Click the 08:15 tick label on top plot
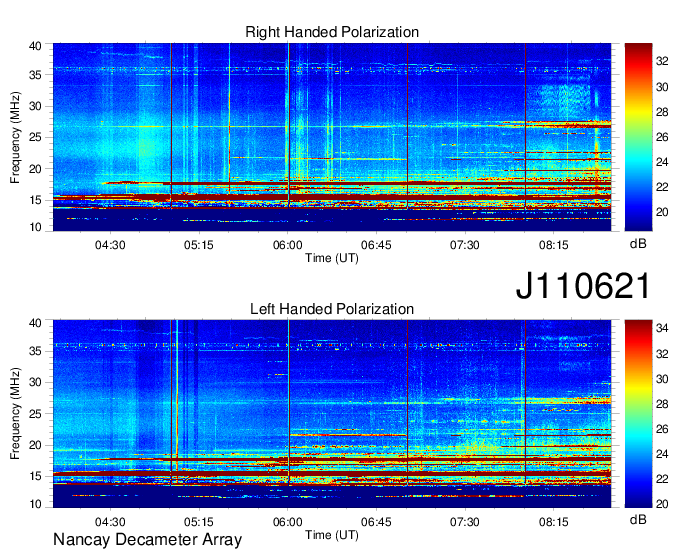 [x=553, y=245]
